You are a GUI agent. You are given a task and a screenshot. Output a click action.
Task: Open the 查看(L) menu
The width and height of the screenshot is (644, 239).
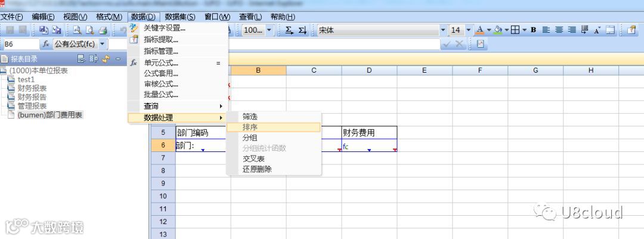(x=250, y=17)
